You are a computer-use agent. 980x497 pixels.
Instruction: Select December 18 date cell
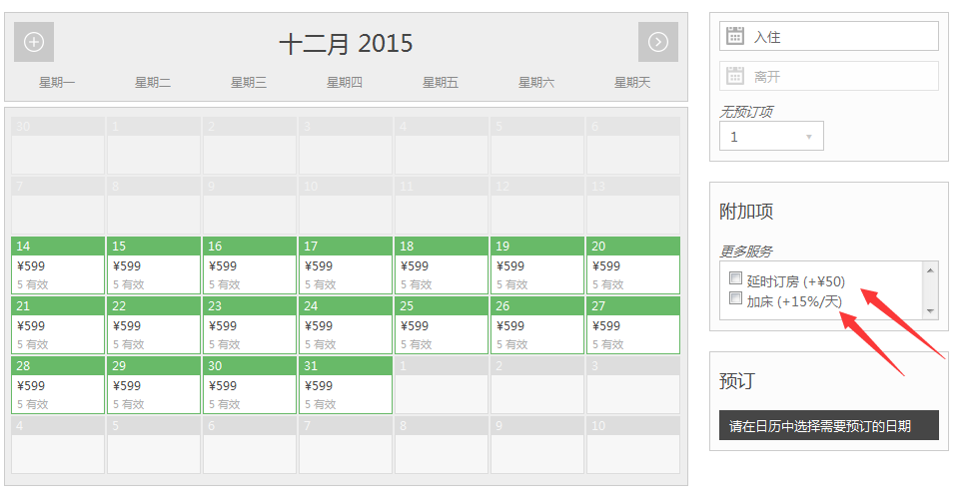(442, 265)
